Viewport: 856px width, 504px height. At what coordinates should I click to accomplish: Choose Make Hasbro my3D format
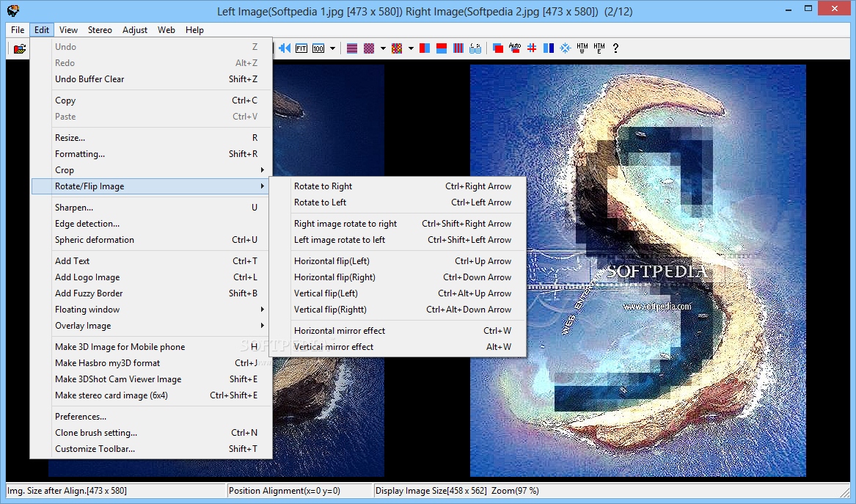tap(151, 363)
